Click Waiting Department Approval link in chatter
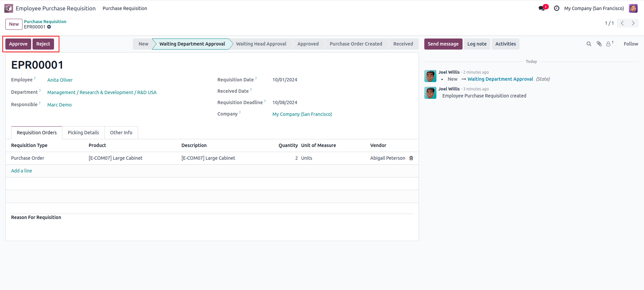Viewport: 644px width, 290px height. pyautogui.click(x=500, y=79)
